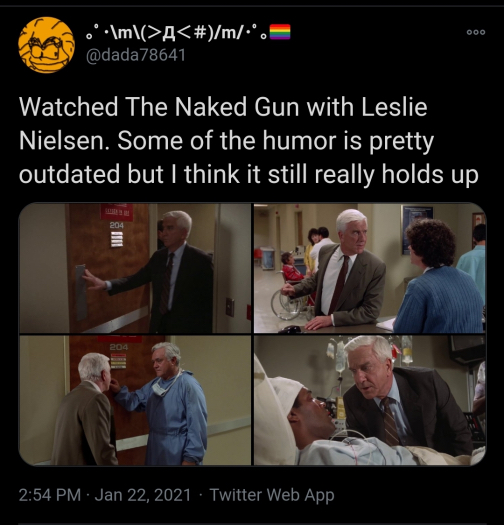Click the name 'Leslie Nielsen' in the tweet
504x525 pixels.
coord(223,124)
